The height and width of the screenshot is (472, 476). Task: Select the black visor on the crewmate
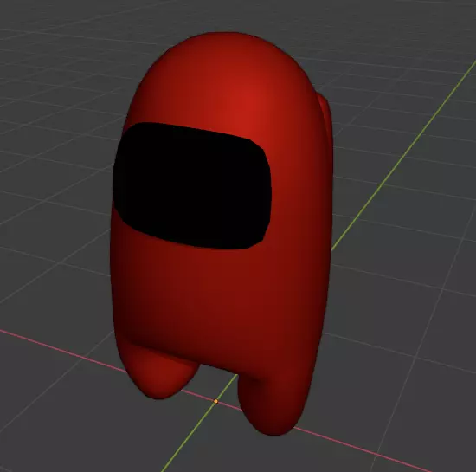(191, 185)
